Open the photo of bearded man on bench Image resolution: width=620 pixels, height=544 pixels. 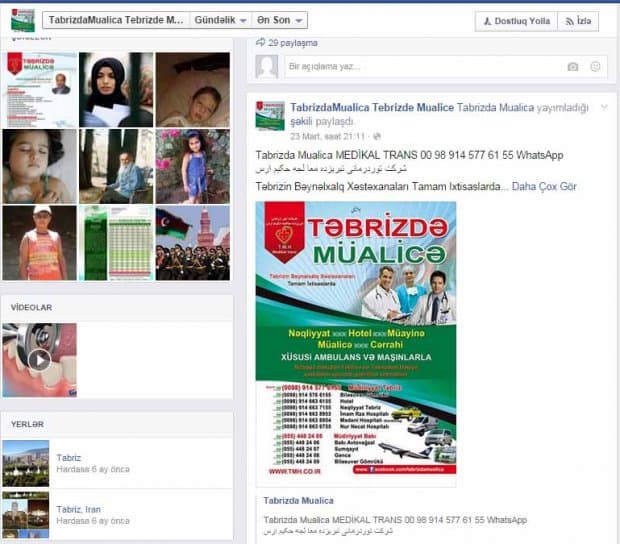click(116, 166)
